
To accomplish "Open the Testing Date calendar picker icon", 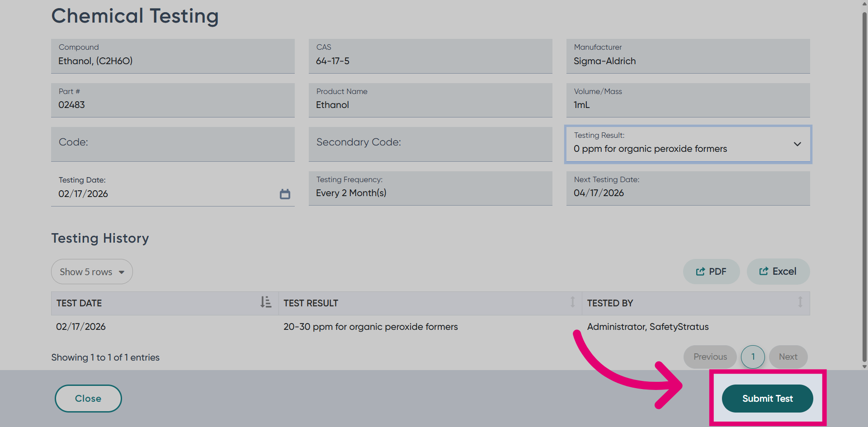I will coord(285,194).
